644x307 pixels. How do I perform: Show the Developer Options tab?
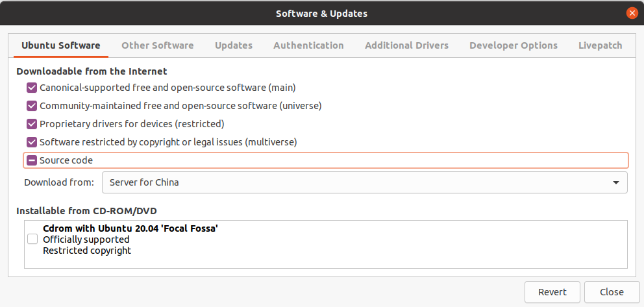[x=514, y=45]
